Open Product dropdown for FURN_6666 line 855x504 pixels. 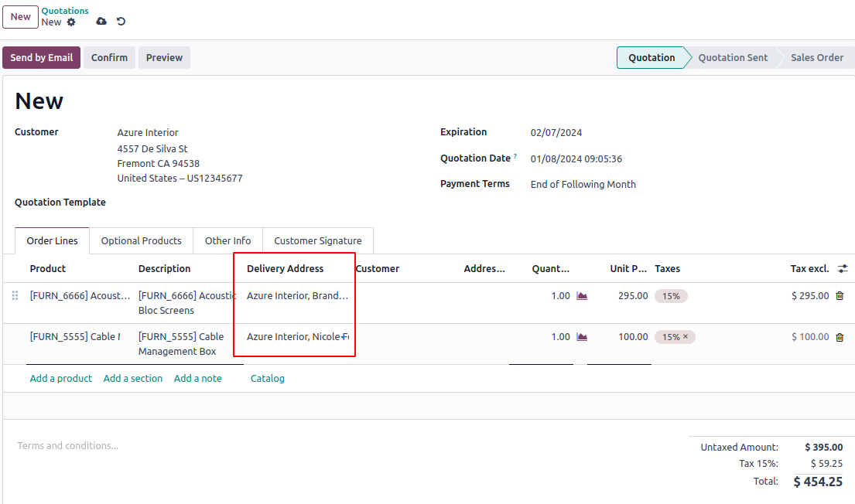(x=80, y=296)
